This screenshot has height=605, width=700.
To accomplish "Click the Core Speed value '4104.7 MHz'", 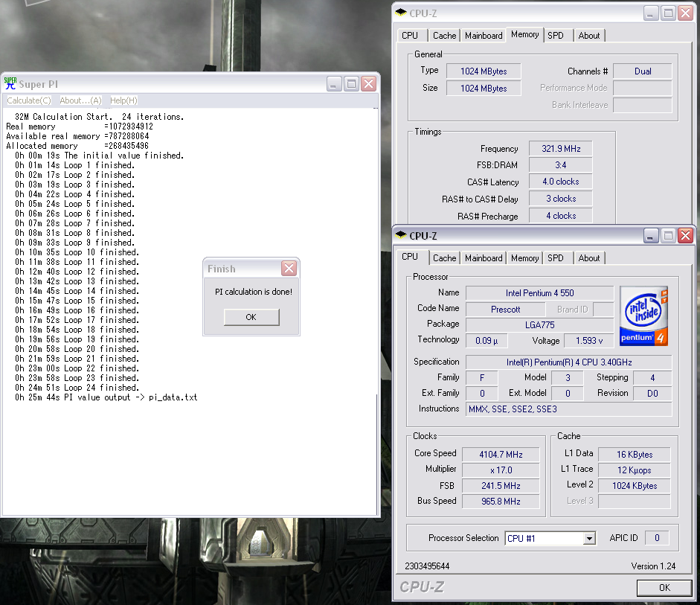I will [501, 455].
